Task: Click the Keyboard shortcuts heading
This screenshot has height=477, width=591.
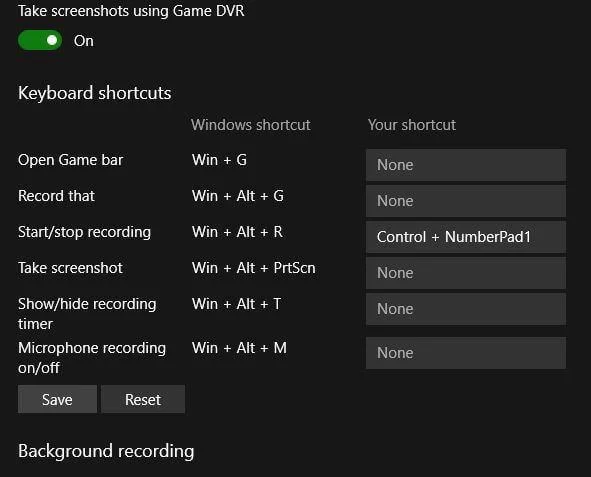Action: (95, 93)
